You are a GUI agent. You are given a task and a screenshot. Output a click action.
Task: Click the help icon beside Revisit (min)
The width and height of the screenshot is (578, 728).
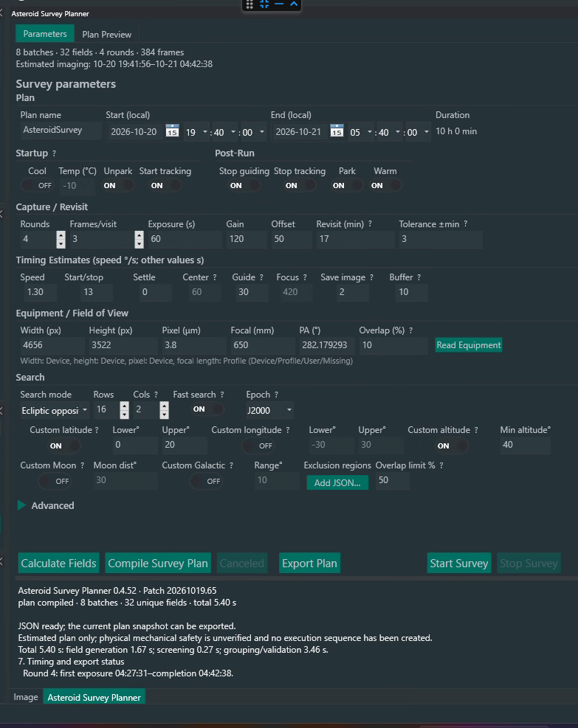click(370, 223)
